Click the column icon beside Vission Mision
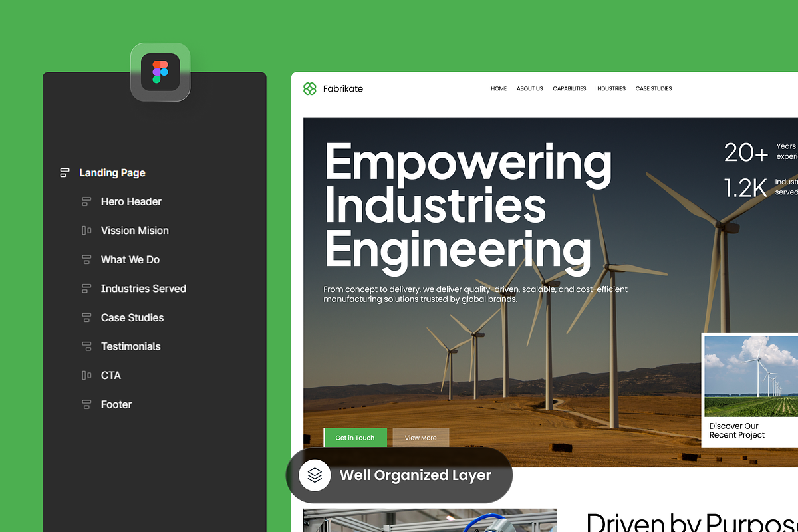Viewport: 798px width, 532px height. point(86,231)
